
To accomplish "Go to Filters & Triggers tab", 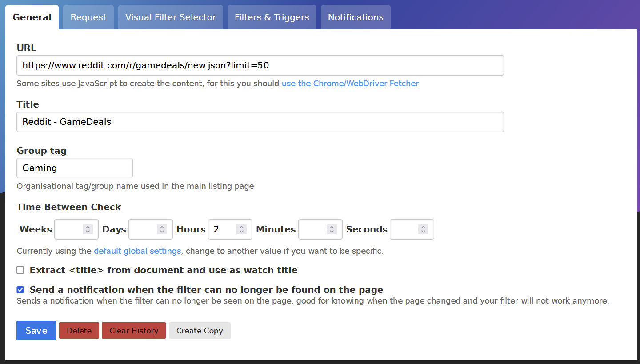I will click(x=272, y=17).
